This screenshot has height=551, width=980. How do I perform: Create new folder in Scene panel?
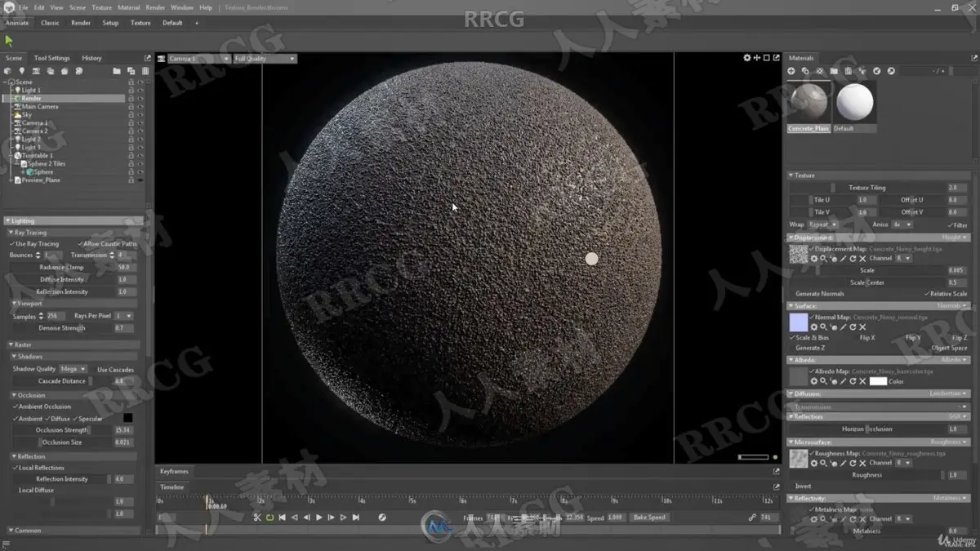coord(117,71)
